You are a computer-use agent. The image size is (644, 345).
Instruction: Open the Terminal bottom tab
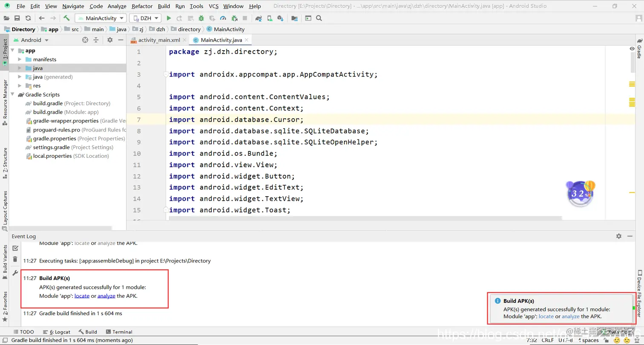point(119,332)
